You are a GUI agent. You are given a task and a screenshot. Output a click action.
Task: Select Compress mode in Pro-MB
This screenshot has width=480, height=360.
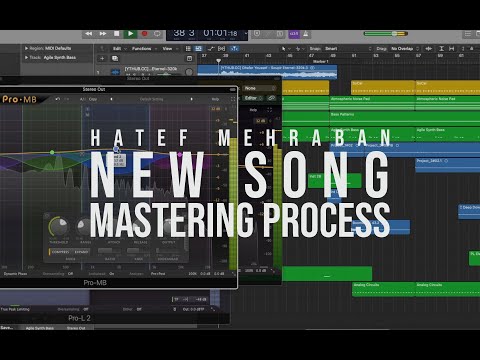click(60, 252)
